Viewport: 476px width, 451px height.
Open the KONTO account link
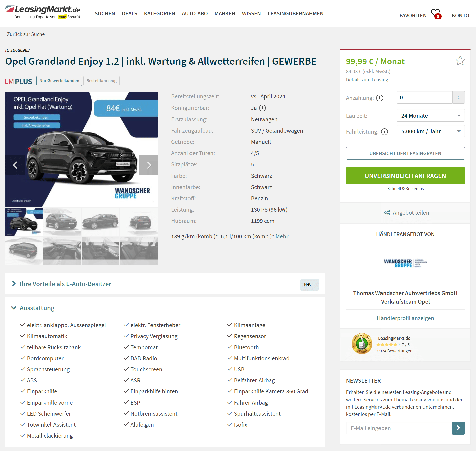(x=460, y=16)
